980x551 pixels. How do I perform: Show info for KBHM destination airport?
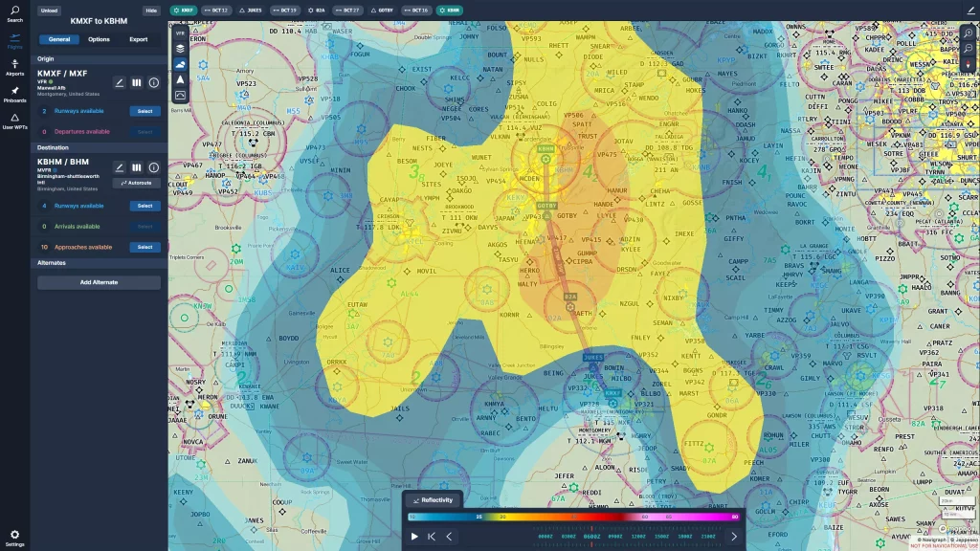(154, 167)
